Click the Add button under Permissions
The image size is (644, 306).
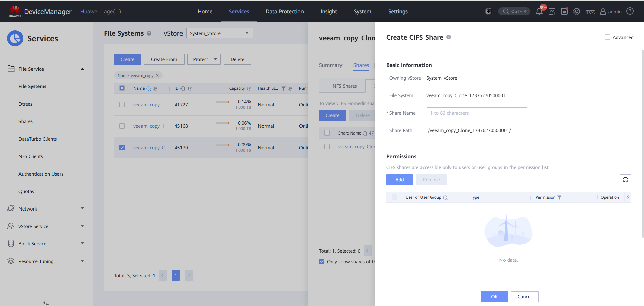click(x=399, y=180)
